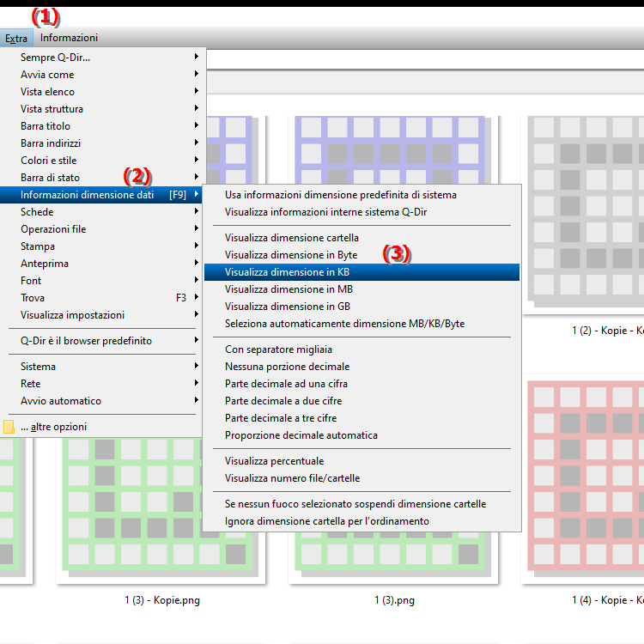Click file name 1 (4) - Kopie

(x=608, y=600)
